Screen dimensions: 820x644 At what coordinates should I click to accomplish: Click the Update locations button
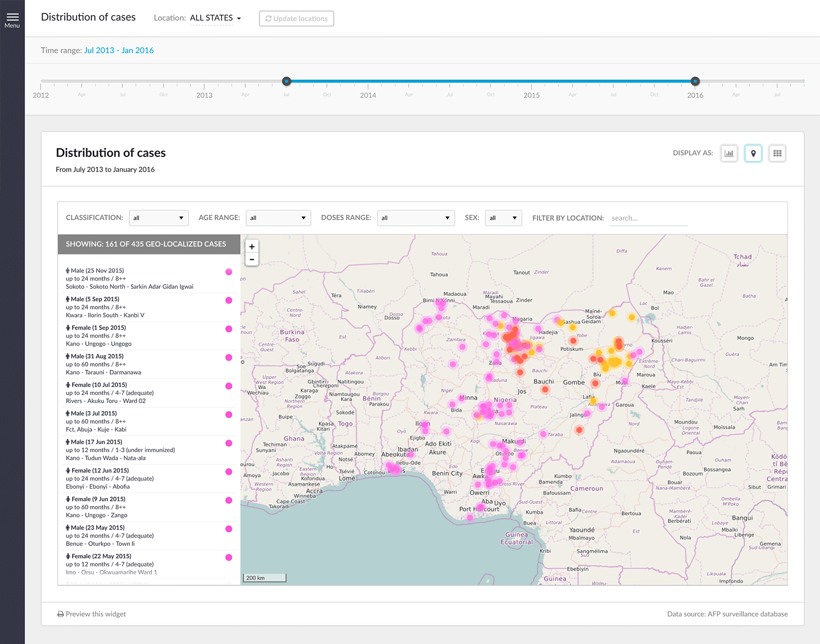(x=296, y=19)
